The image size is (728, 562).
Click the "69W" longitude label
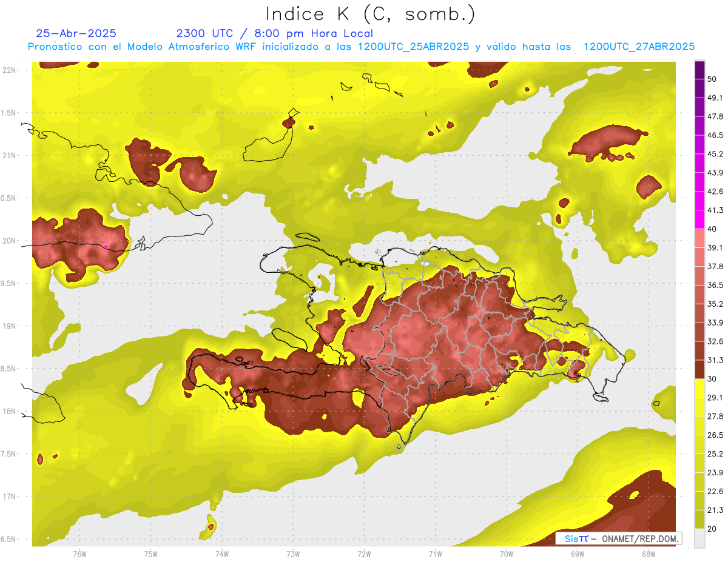point(578,554)
